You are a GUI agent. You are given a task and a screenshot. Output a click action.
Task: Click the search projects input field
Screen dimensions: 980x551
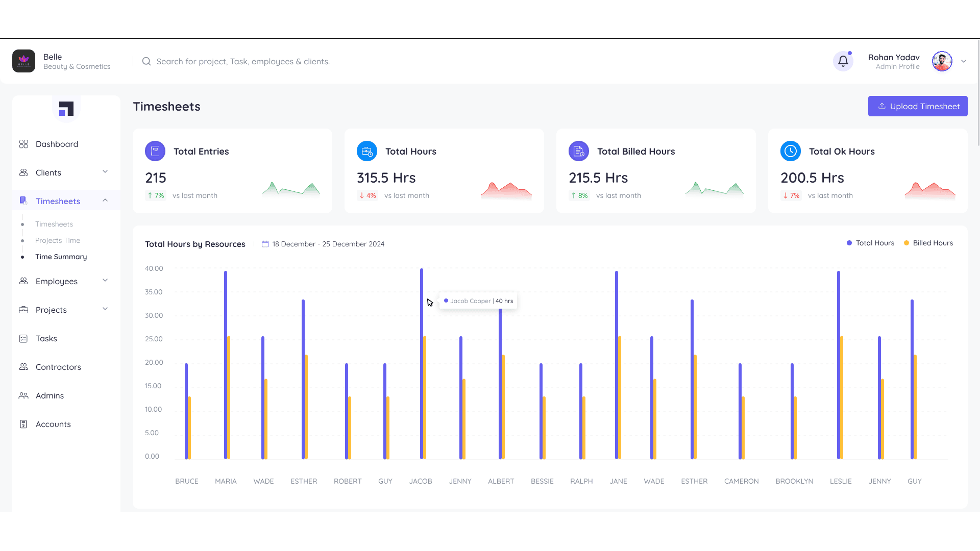pos(243,61)
